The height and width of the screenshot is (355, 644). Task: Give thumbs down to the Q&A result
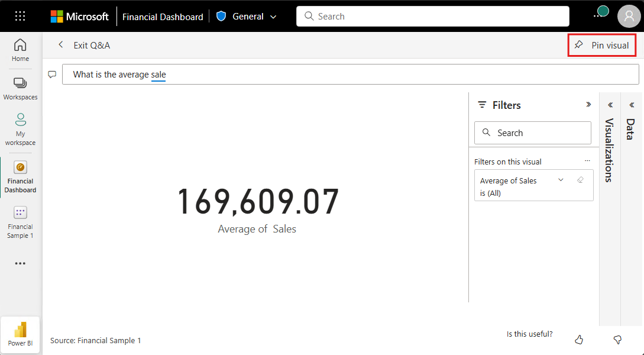coord(617,340)
